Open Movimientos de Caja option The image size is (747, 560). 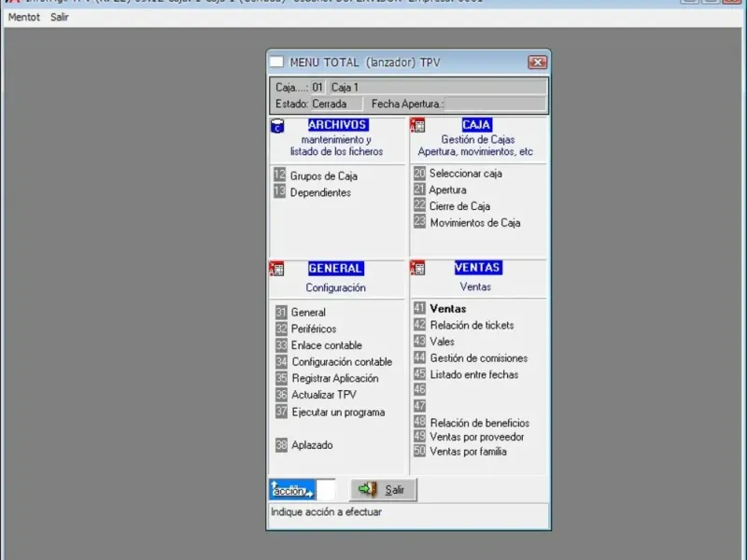pyautogui.click(x=475, y=223)
